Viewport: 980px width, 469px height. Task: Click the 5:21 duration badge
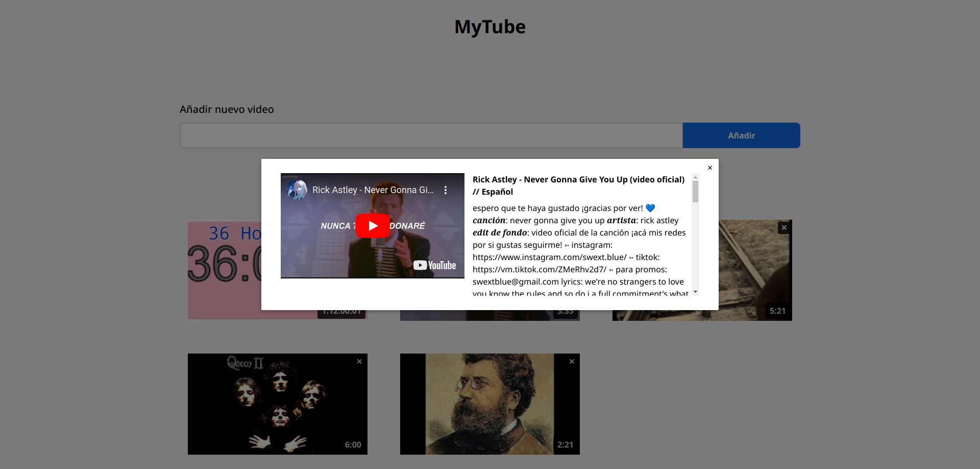pos(777,311)
